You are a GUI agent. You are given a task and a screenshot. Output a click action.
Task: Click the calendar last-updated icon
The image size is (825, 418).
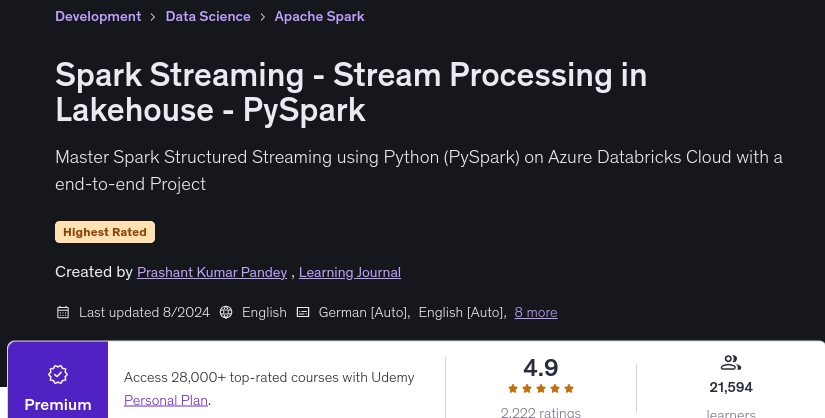[x=63, y=312]
